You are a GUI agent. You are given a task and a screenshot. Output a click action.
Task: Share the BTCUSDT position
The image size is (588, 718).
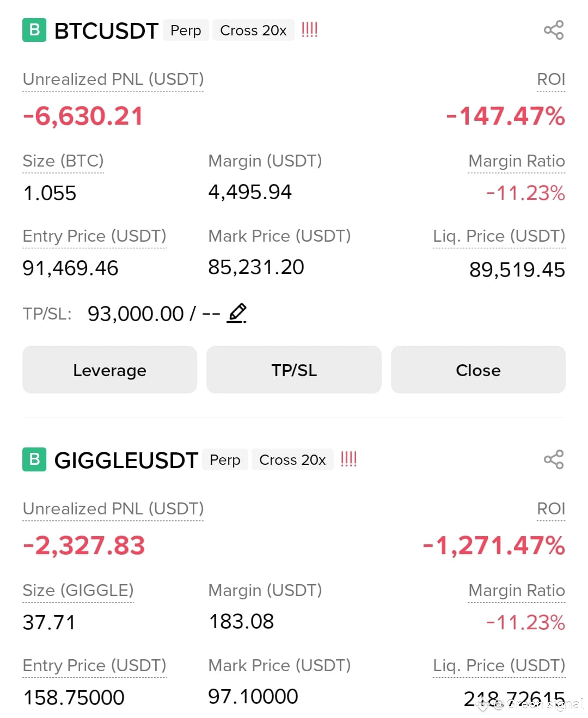coord(554,30)
